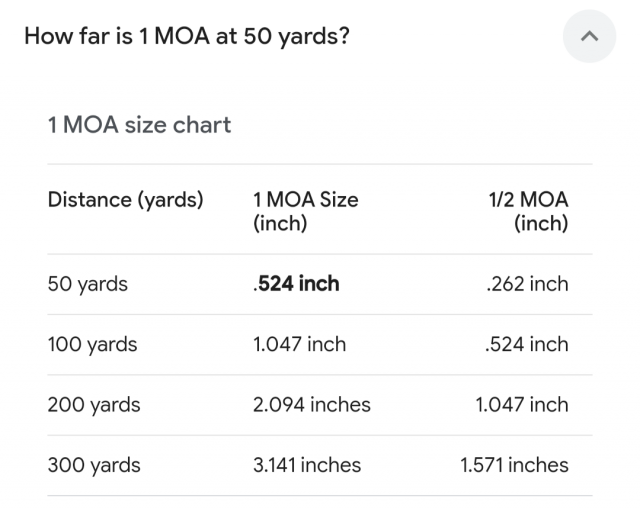Click the '1 MOA size chart' heading
This screenshot has height=508, width=640.
point(139,125)
